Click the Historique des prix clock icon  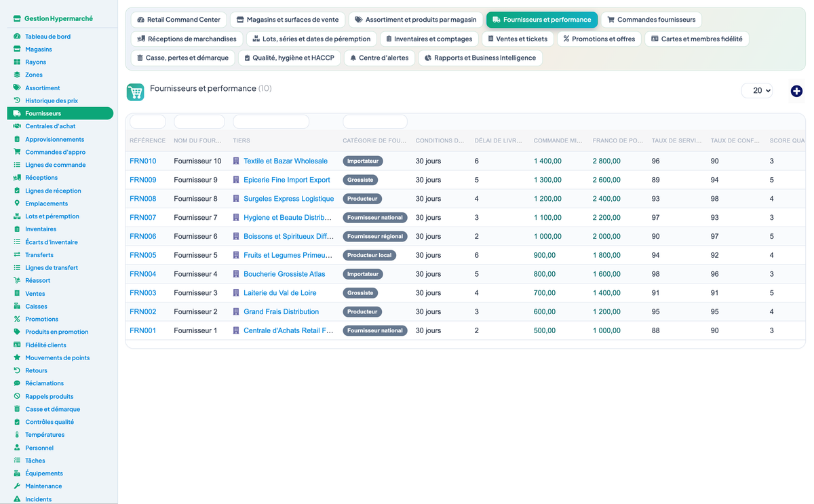click(x=17, y=100)
